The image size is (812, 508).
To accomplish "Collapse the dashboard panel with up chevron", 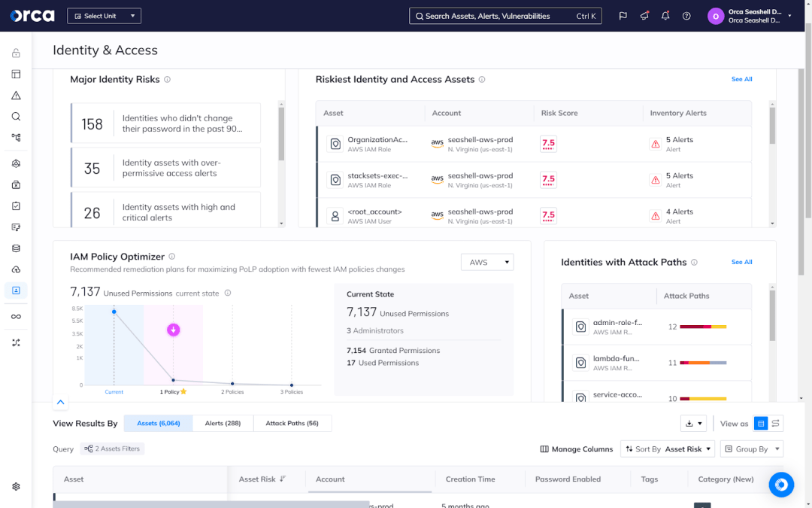I will (61, 402).
